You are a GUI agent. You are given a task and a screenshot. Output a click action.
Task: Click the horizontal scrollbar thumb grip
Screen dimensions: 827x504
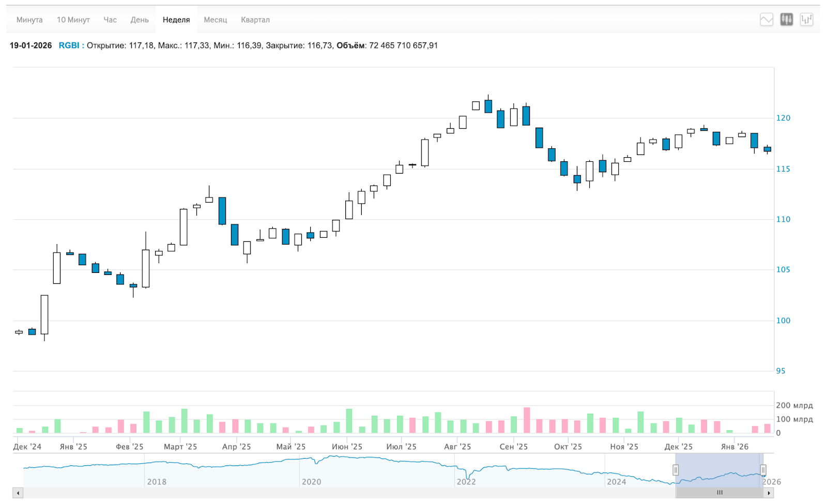pos(719,493)
